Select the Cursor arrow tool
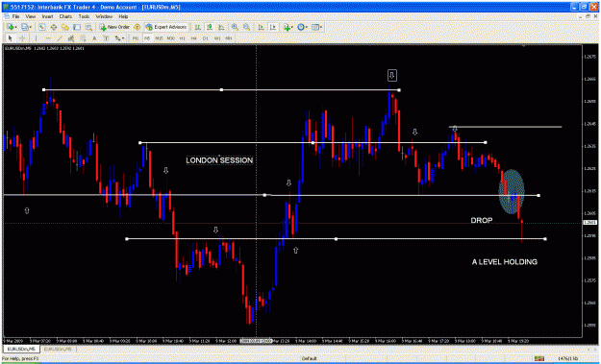 pyautogui.click(x=10, y=38)
